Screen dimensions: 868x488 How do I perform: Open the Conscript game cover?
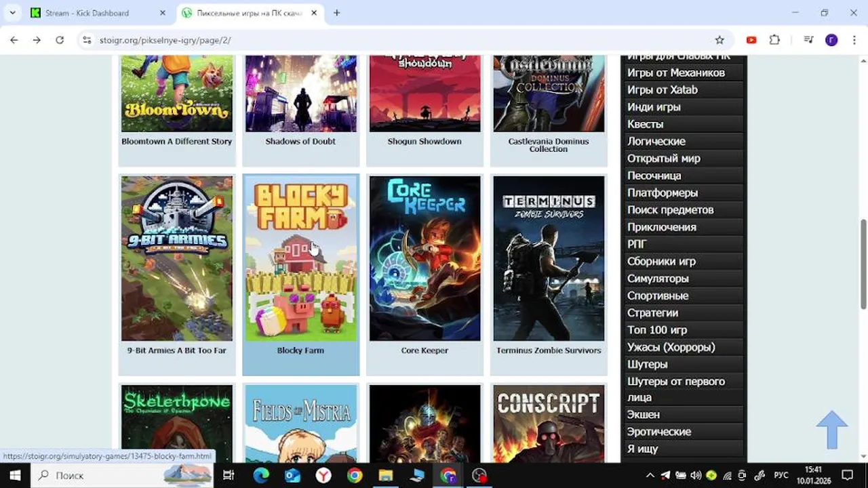coord(549,424)
